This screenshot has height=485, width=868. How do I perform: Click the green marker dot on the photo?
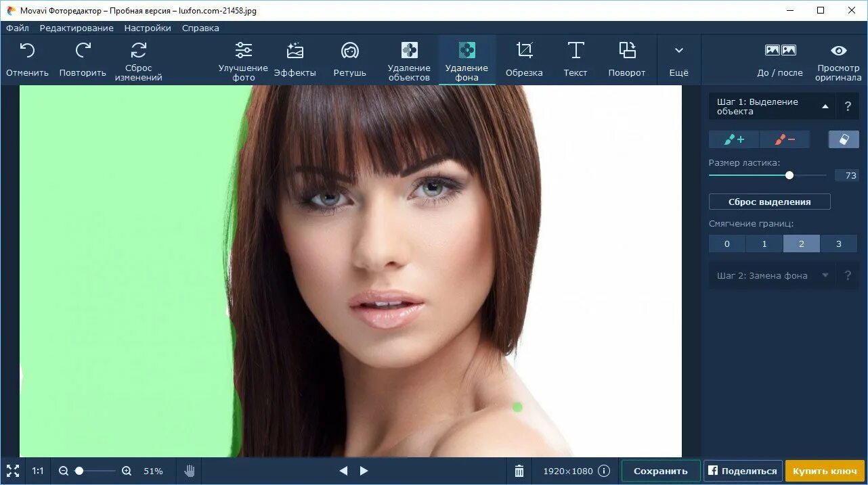[517, 407]
